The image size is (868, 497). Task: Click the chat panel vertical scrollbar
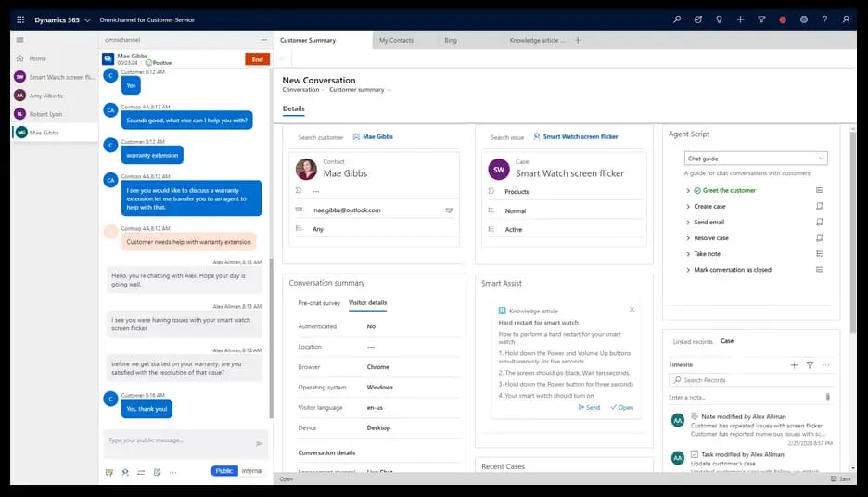(271, 338)
